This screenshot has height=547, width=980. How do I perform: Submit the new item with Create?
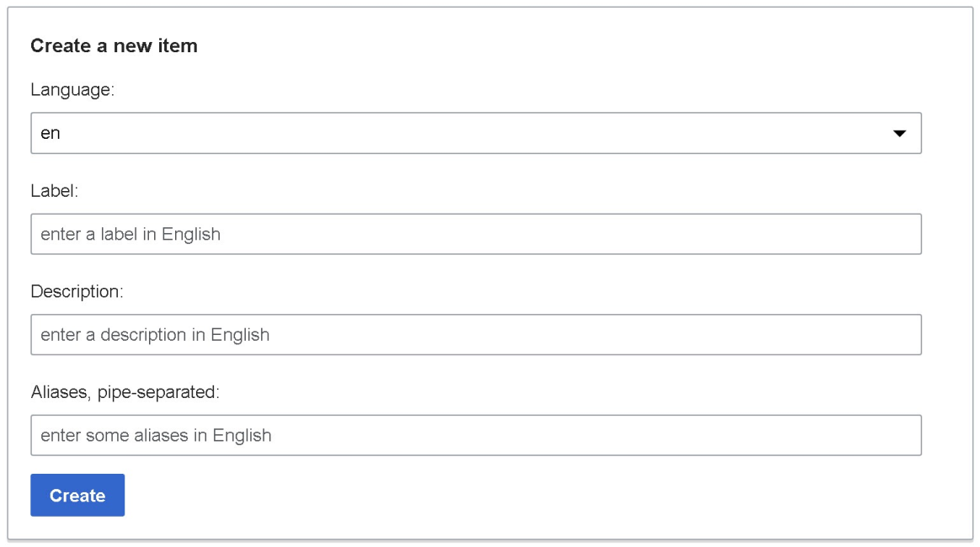tap(77, 495)
